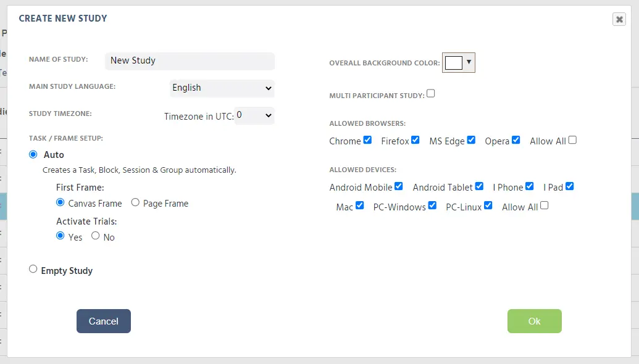Click the Cancel button
This screenshot has height=364, width=639.
(104, 321)
